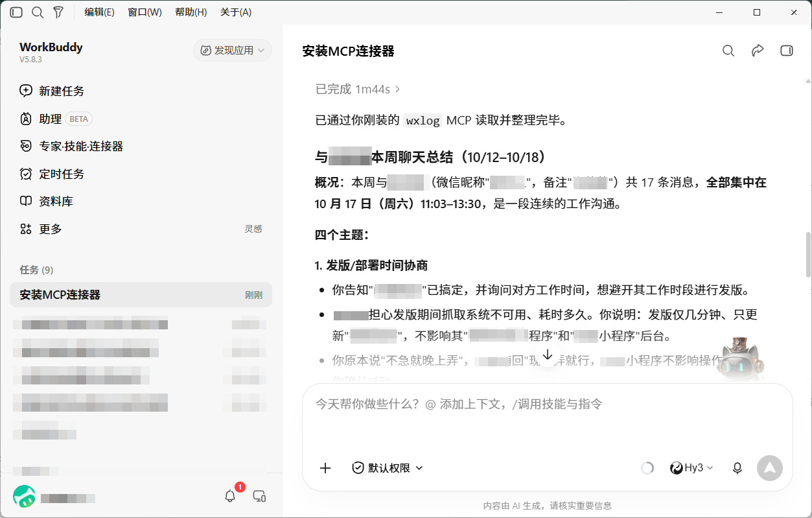Open the 帮助(H) menu

tap(191, 12)
